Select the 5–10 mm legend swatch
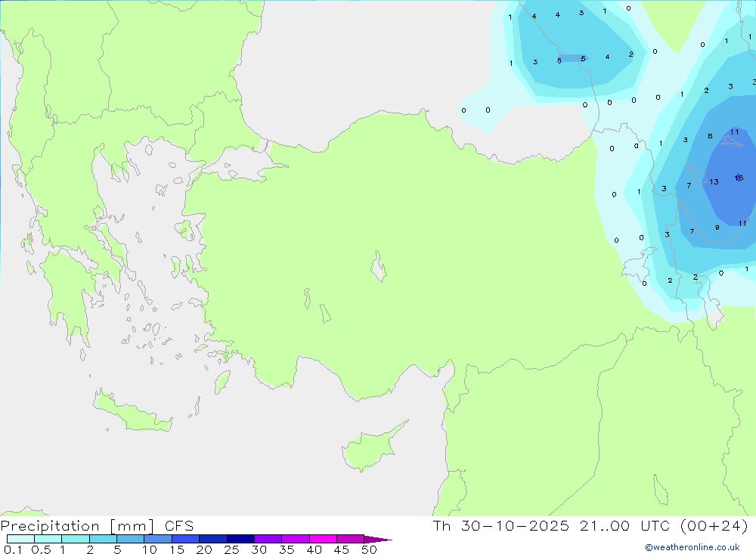 click(x=130, y=539)
